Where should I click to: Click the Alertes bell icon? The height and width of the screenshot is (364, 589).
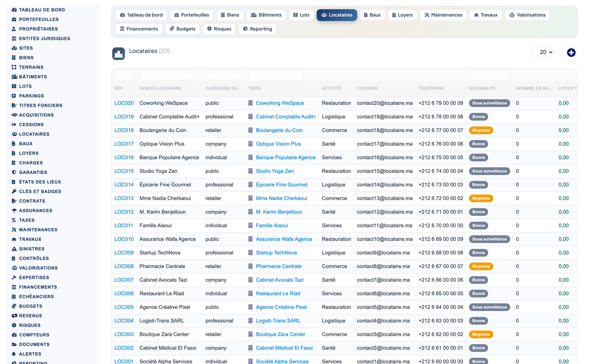[14, 354]
